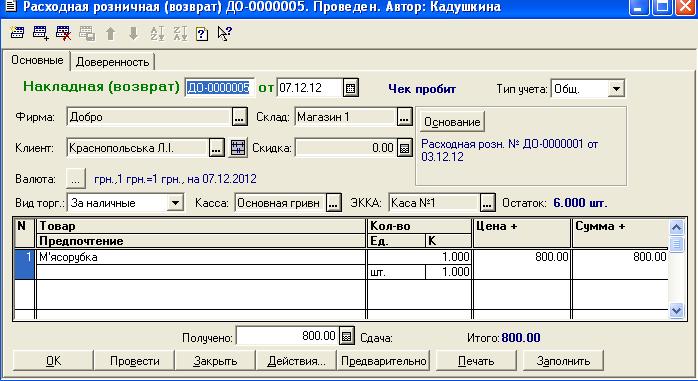Select the М'ясорубка product cell

tap(201, 257)
